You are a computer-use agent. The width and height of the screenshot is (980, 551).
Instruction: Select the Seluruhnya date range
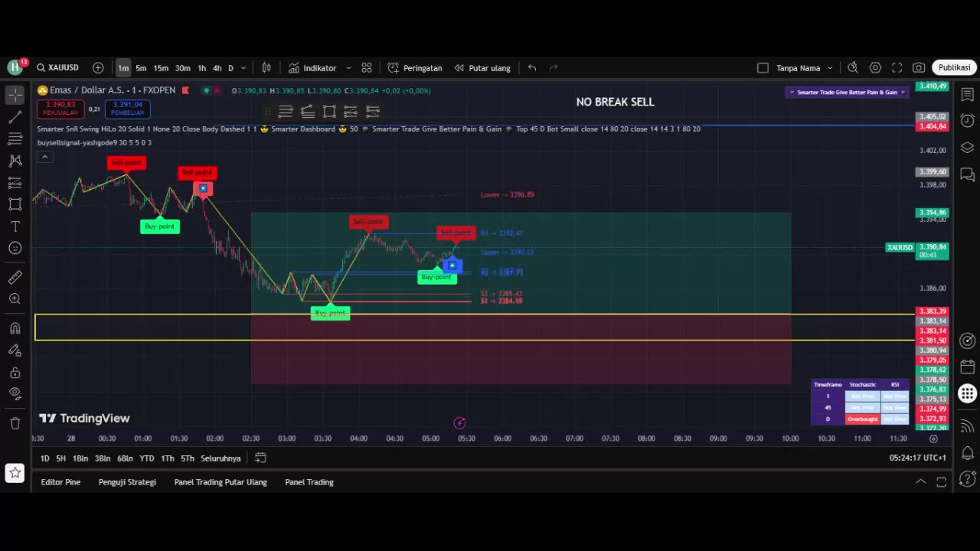pos(220,458)
